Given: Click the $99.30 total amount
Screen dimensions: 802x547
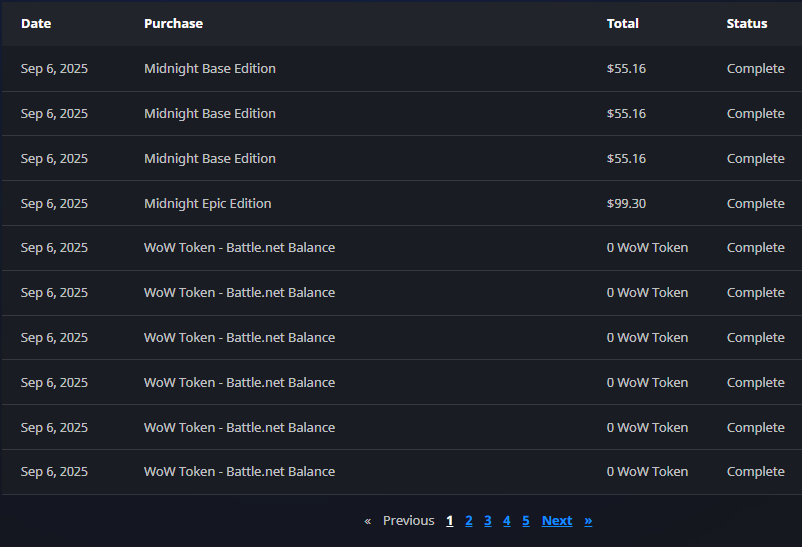Looking at the screenshot, I should tap(626, 203).
